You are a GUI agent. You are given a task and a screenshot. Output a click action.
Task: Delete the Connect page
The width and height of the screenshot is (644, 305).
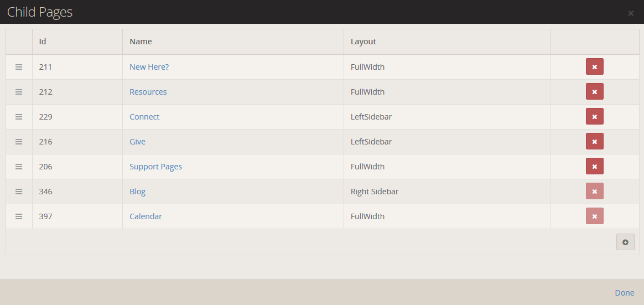(x=594, y=117)
